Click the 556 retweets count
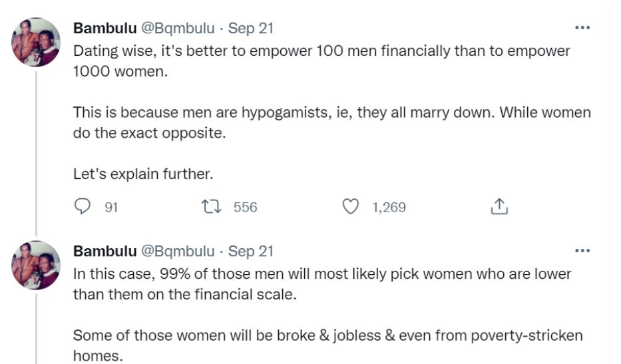 pyautogui.click(x=245, y=208)
